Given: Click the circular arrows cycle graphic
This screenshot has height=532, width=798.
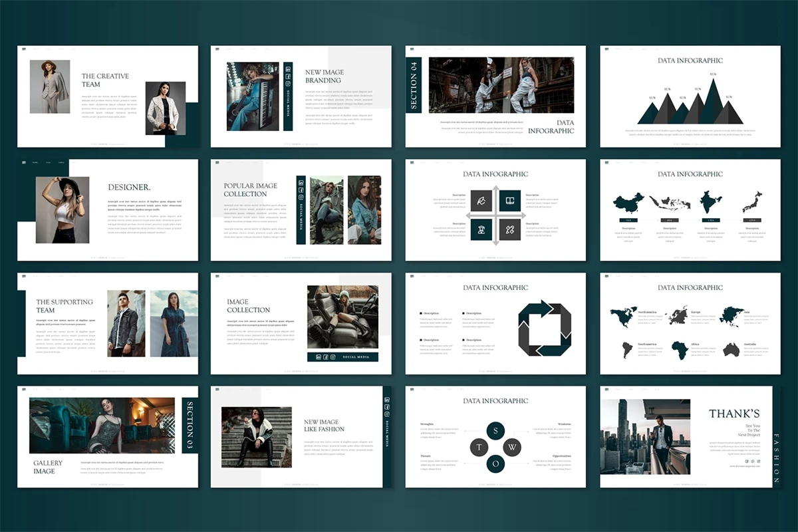Looking at the screenshot, I should coord(545,327).
